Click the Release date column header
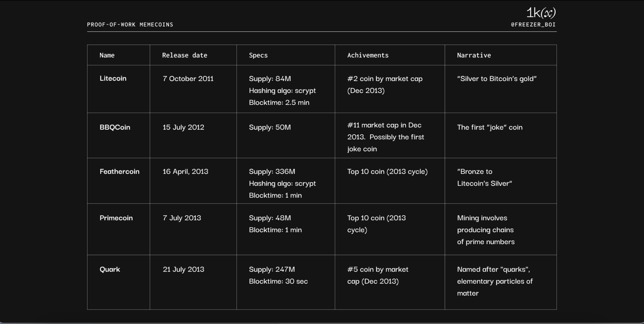The image size is (644, 324). click(x=185, y=55)
